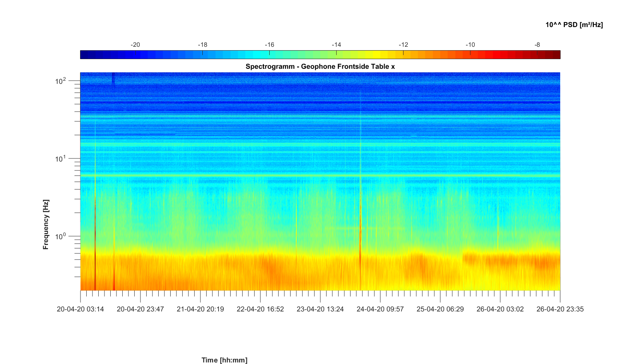This screenshot has width=619, height=364.
Task: Select the '22-04-20 16:52' time tick label
Action: pos(260,309)
